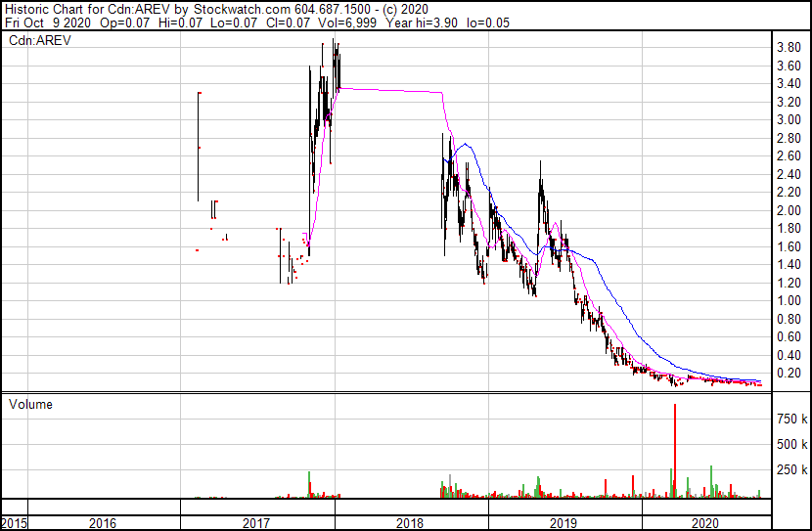
Task: Click the 0.40 price axis label
Action: point(789,356)
